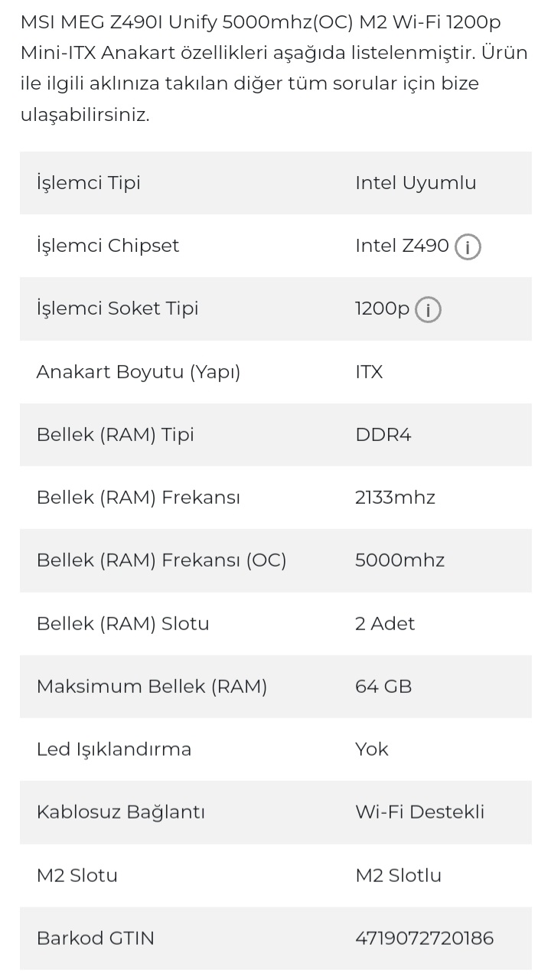
Task: Click the Intel Z490 chipset value
Action: (x=402, y=246)
